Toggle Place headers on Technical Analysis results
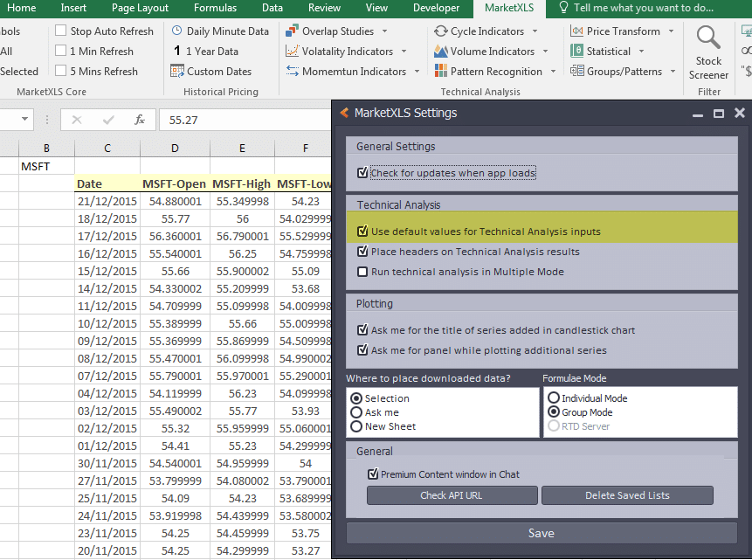752x560 pixels. click(x=362, y=251)
